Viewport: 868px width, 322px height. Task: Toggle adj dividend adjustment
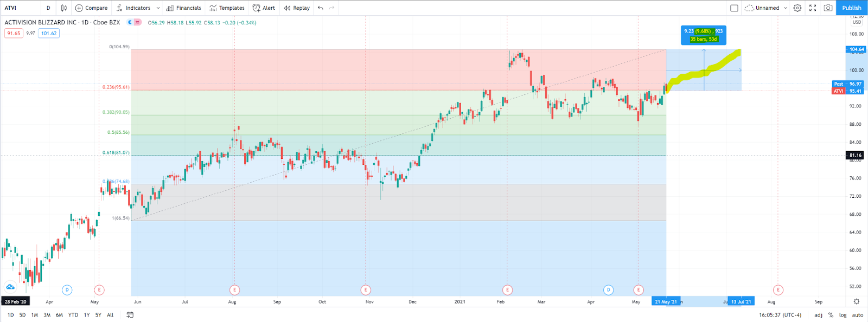click(818, 315)
